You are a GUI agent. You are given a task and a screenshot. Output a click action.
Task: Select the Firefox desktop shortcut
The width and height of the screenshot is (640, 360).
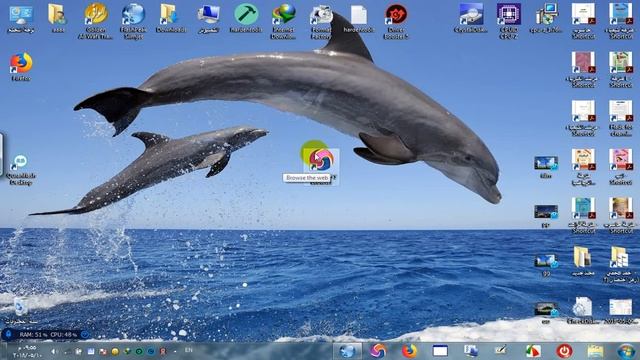(x=21, y=67)
